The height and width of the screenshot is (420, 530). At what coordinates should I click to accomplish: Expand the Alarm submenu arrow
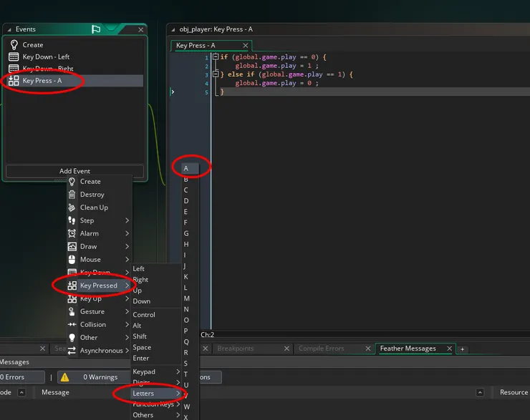tap(127, 233)
